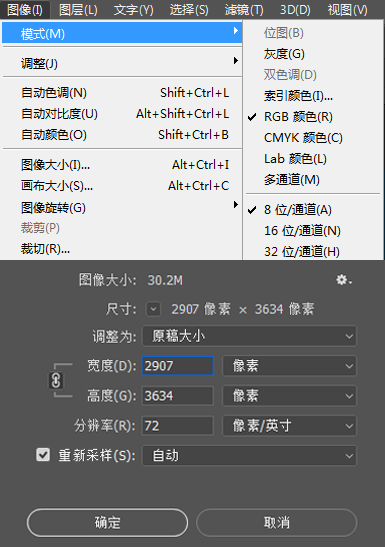Viewport: 385px width, 547px height.
Task: Open the 滤镜(T) menu
Action: [244, 9]
